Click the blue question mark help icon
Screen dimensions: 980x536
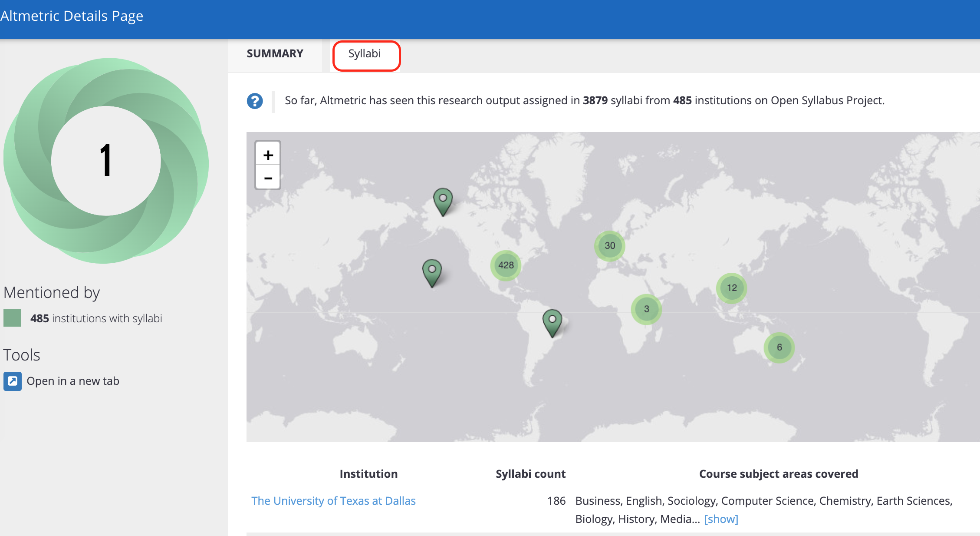pos(255,101)
